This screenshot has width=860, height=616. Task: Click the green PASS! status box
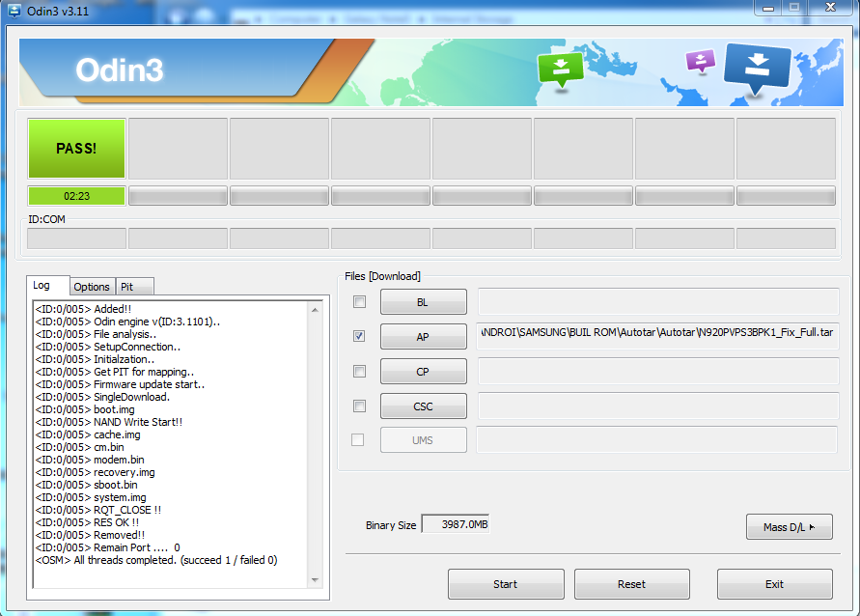76,149
